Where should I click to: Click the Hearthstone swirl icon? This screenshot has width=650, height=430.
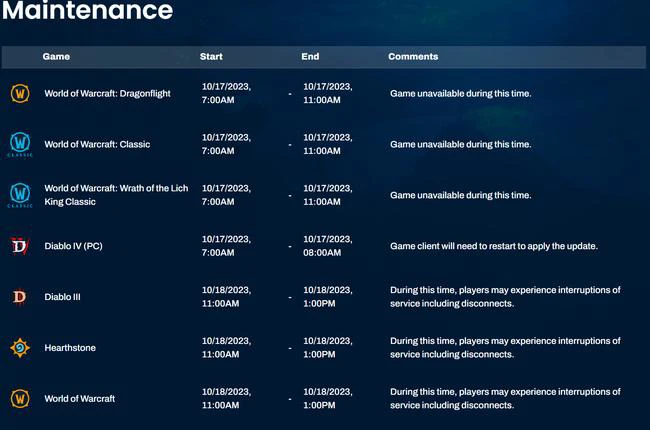tap(20, 347)
